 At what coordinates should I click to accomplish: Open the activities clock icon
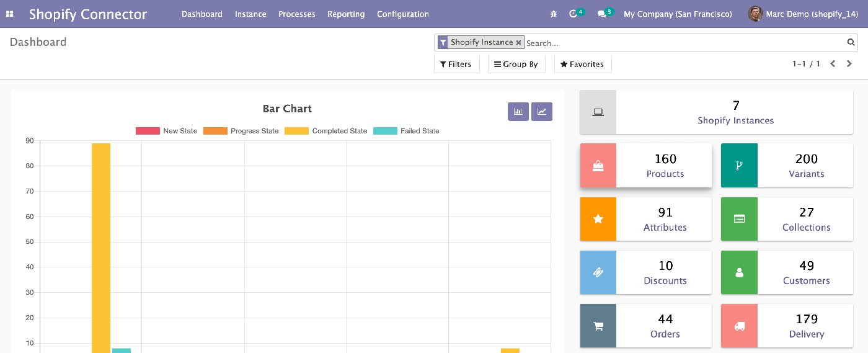point(573,14)
